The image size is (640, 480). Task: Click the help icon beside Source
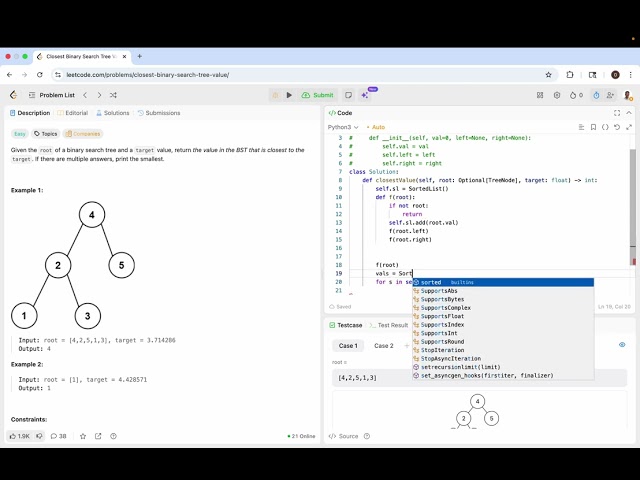tap(367, 436)
